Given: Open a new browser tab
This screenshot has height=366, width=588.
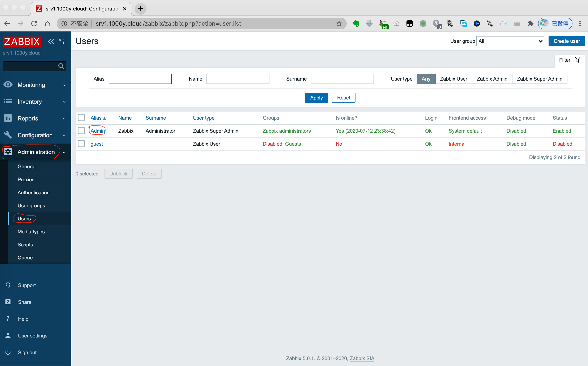Looking at the screenshot, I should (141, 9).
